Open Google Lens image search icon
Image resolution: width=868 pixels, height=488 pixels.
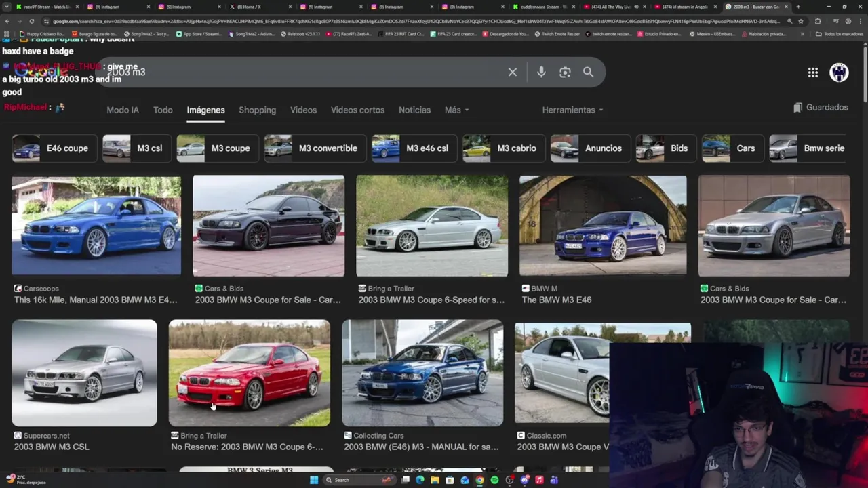coord(565,72)
